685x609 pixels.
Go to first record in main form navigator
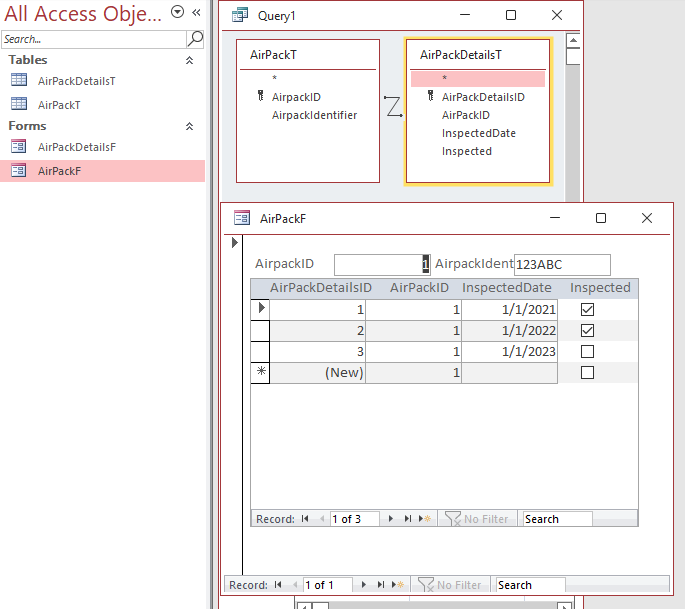(x=278, y=585)
